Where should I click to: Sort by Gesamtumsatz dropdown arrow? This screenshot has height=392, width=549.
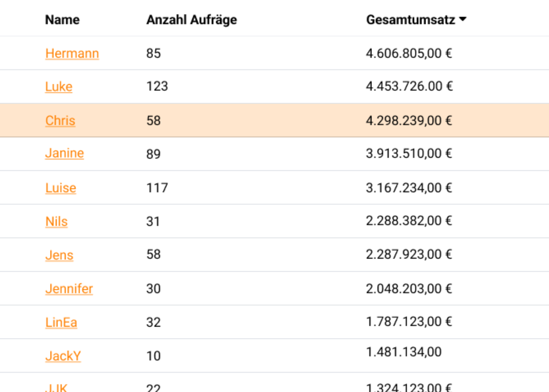(x=463, y=19)
